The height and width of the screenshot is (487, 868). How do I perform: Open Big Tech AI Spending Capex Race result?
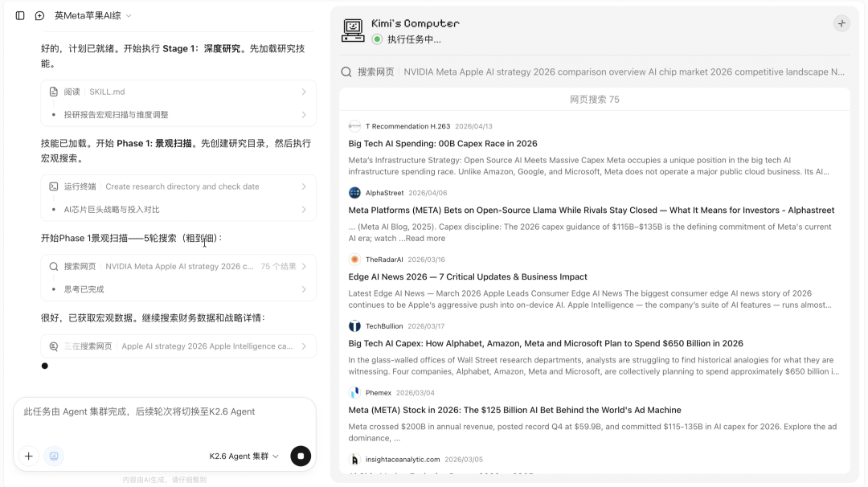pyautogui.click(x=443, y=143)
